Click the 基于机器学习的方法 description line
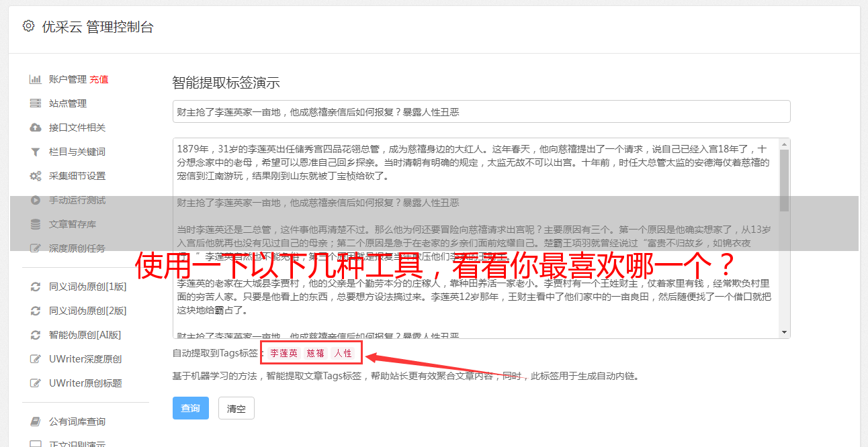868x447 pixels. 406,377
